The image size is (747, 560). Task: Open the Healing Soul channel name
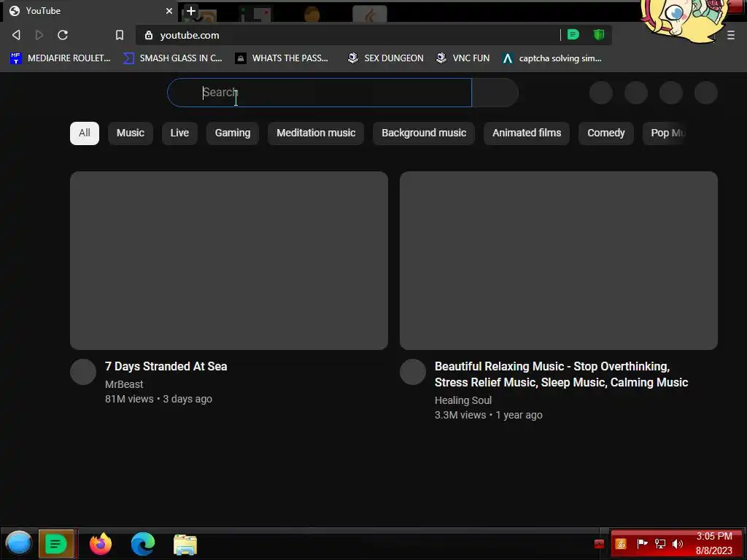pyautogui.click(x=463, y=400)
